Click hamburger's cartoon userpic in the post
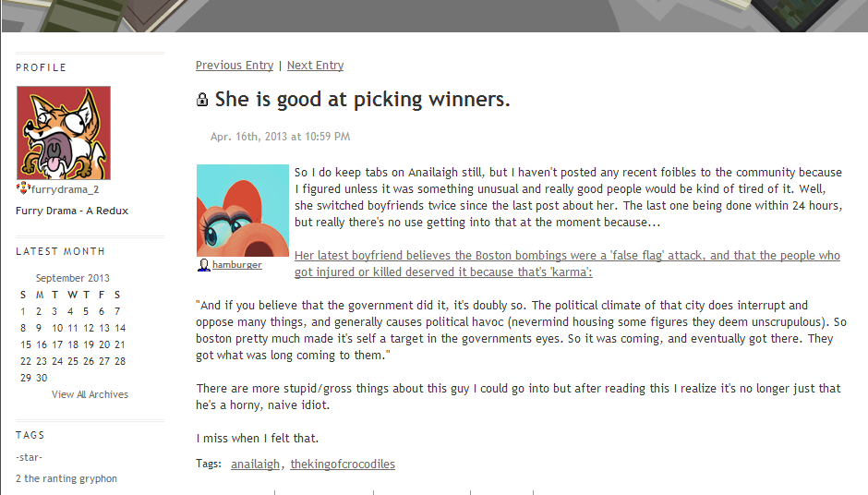 coord(242,211)
